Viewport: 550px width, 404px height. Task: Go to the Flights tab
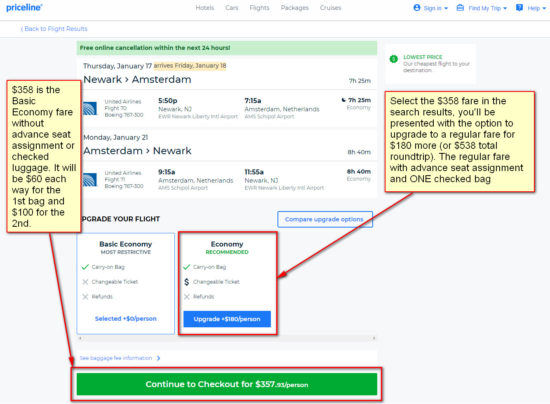pos(259,8)
